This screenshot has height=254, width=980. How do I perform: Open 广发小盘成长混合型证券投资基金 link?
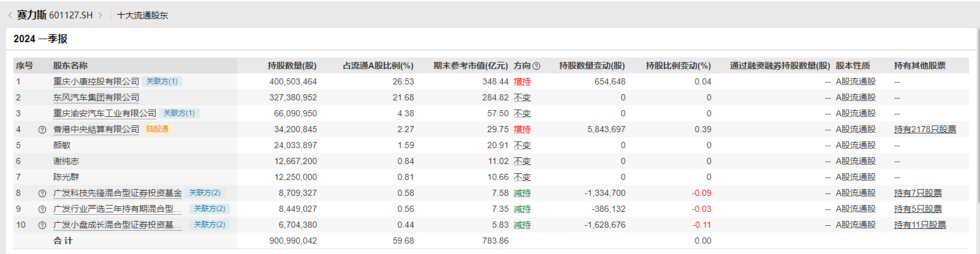(x=118, y=225)
